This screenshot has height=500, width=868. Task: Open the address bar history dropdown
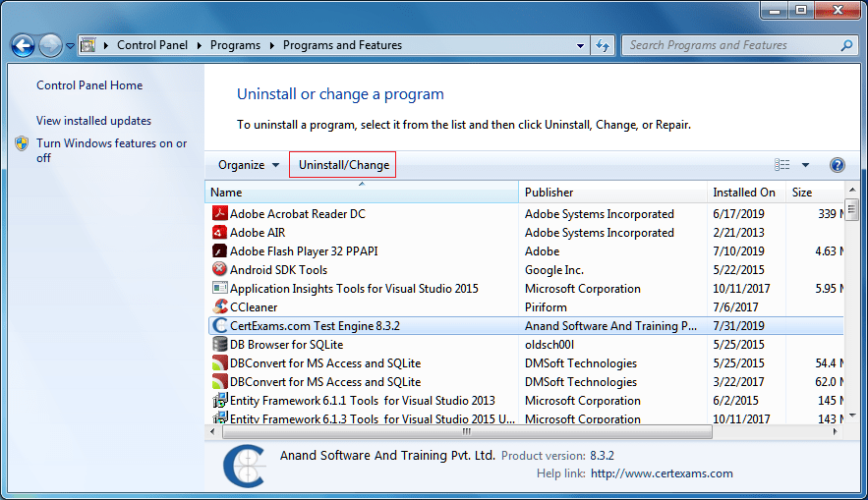click(580, 46)
